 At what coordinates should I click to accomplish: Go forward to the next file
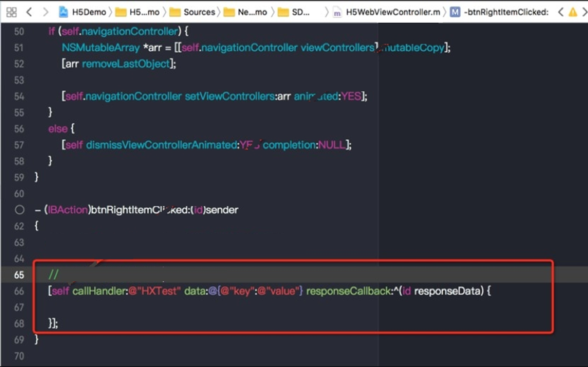click(45, 12)
